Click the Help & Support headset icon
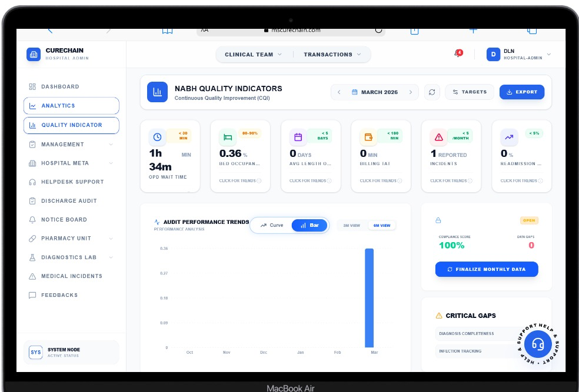Screen dimensions: 579x392 (537, 344)
